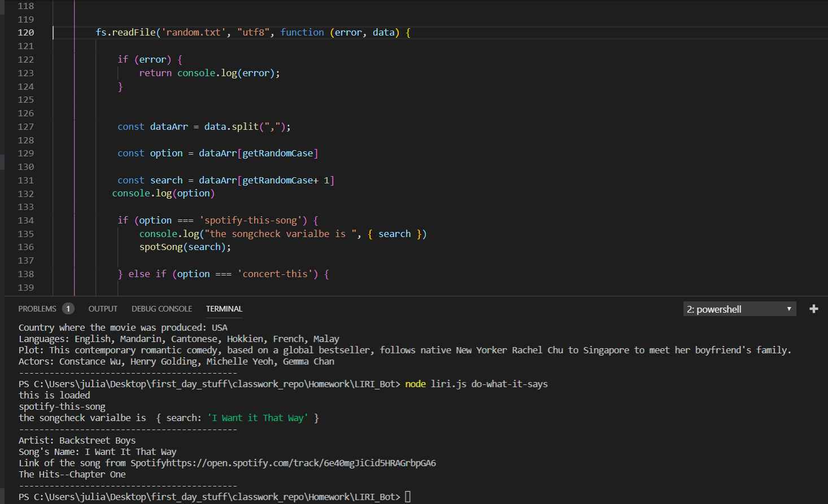Click the 'concert-this' string in the else if
Image resolution: width=828 pixels, height=504 pixels.
coord(275,274)
